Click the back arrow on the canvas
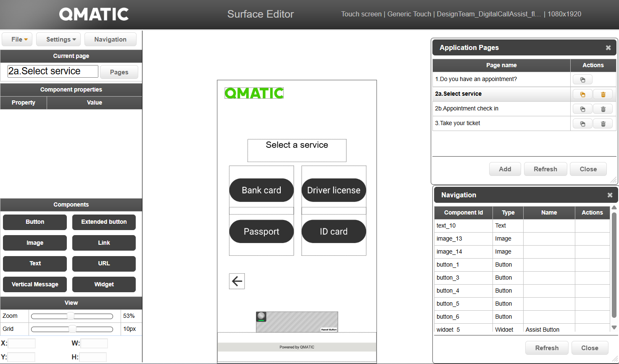Viewport: 619px width, 364px height. click(237, 281)
